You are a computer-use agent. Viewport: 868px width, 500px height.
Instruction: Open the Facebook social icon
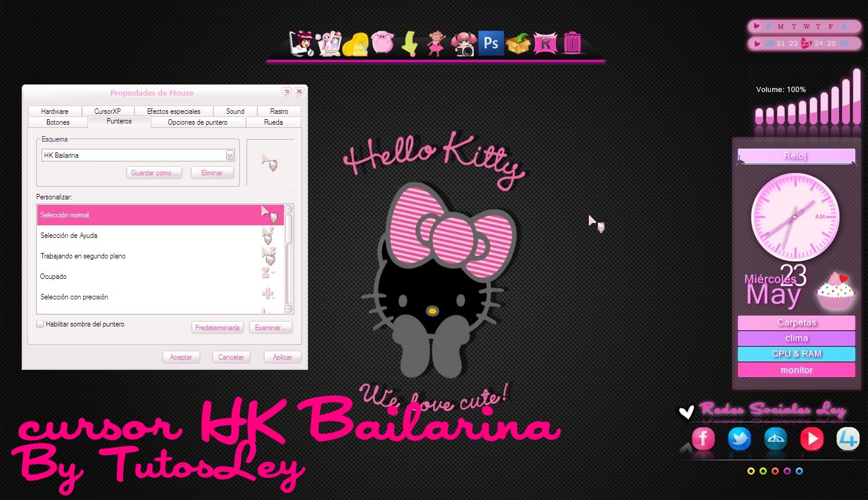click(x=703, y=439)
